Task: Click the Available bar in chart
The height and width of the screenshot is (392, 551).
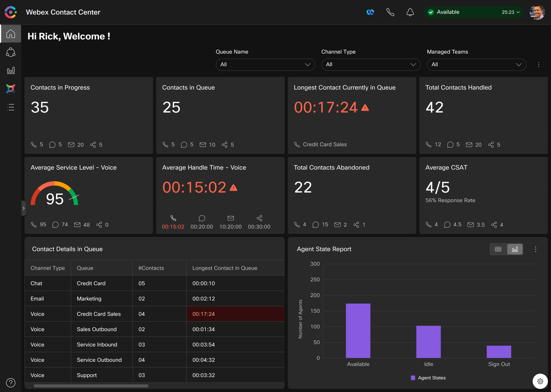Action: (x=358, y=330)
